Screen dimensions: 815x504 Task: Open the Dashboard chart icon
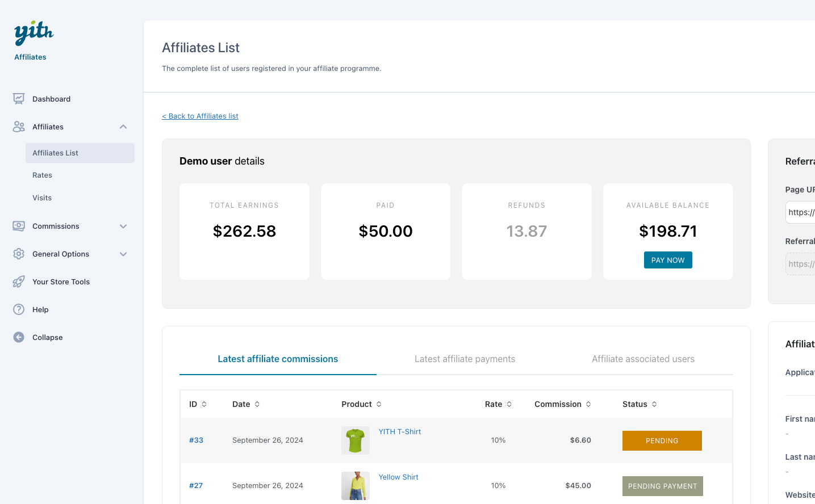tap(19, 99)
